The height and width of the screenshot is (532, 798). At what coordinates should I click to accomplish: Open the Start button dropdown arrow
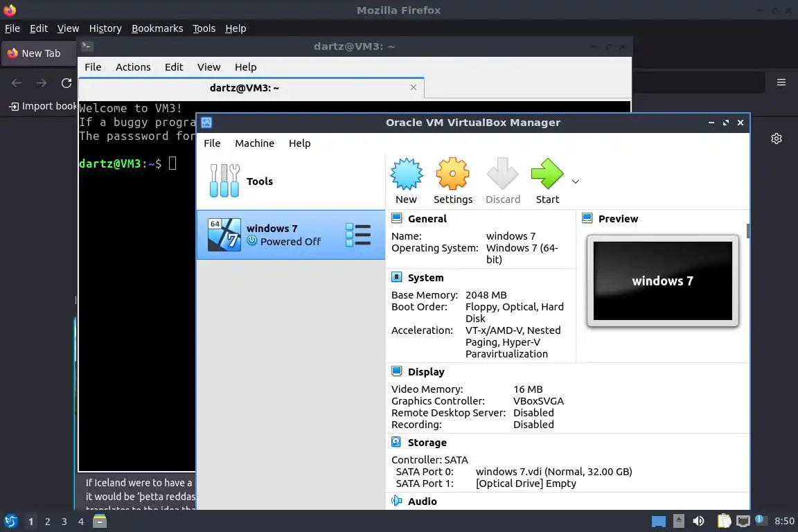pyautogui.click(x=576, y=181)
